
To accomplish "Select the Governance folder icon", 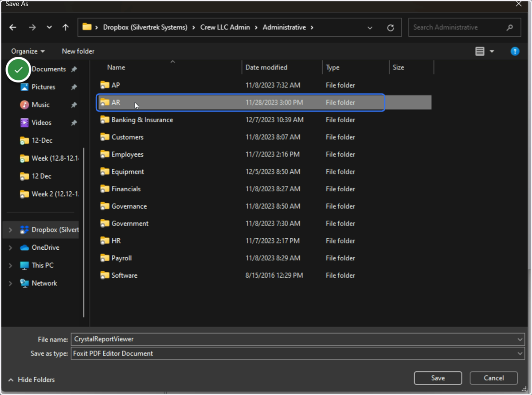I will pos(105,206).
